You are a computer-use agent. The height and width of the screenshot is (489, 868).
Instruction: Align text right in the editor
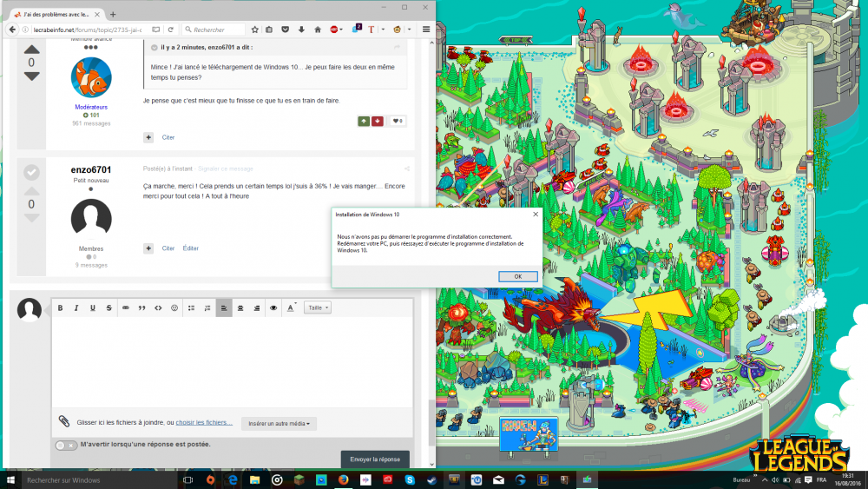(x=257, y=308)
